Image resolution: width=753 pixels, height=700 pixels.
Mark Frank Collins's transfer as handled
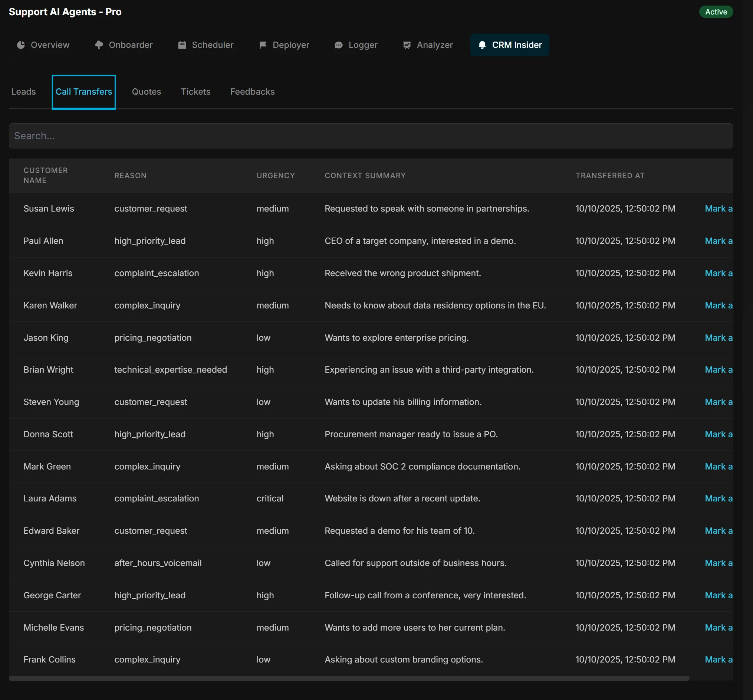[x=718, y=660]
